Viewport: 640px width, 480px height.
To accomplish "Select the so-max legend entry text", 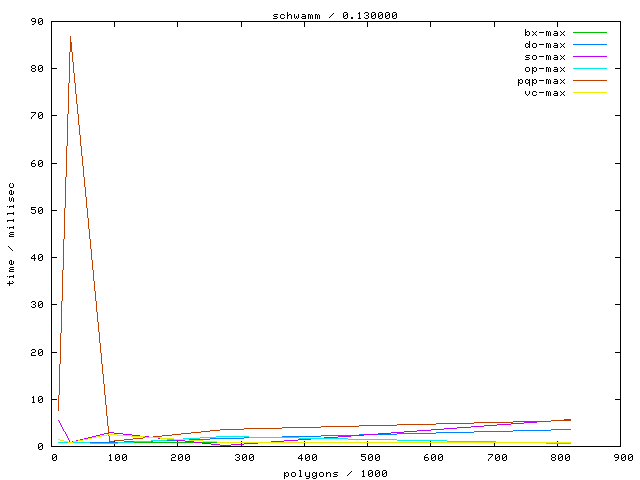I will (x=544, y=57).
